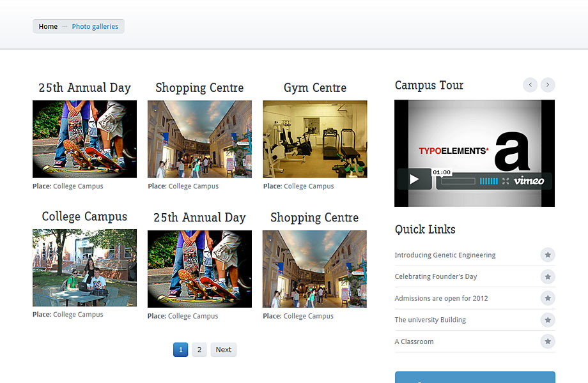588x383 pixels.
Task: Click the star icon beside A Classroom
Action: point(548,342)
